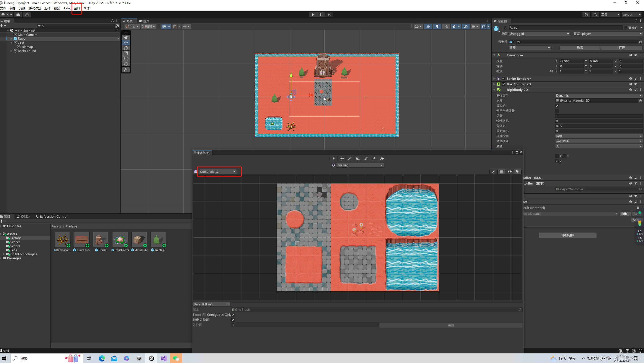Open the Jobs menu
Image resolution: width=644 pixels, height=363 pixels.
67,8
